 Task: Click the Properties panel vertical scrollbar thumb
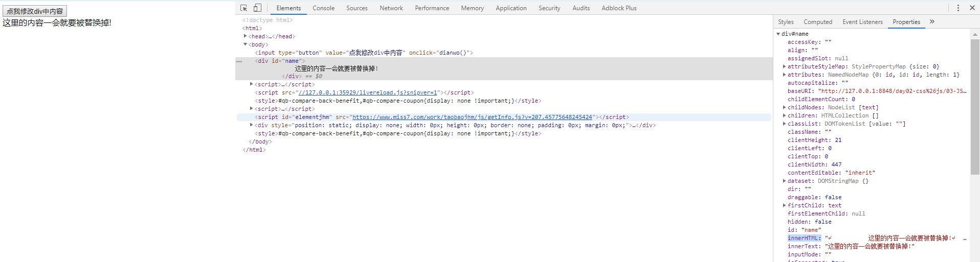tap(975, 106)
